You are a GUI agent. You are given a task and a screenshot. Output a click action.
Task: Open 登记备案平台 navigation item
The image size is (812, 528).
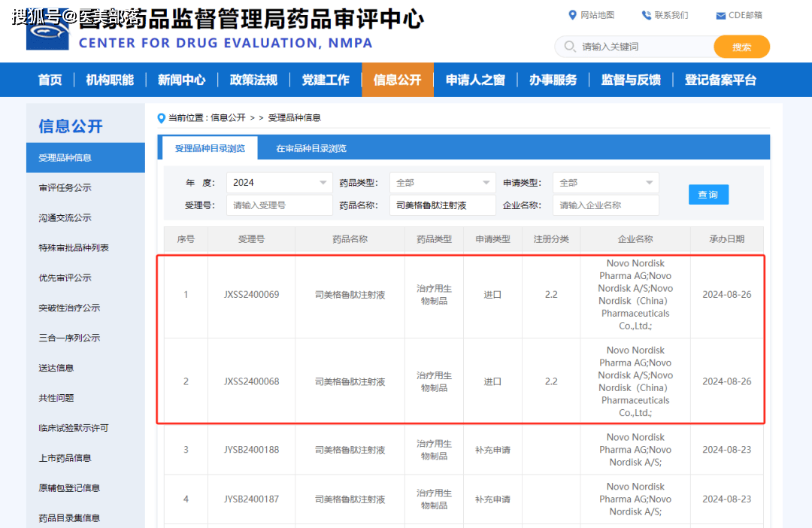point(720,80)
